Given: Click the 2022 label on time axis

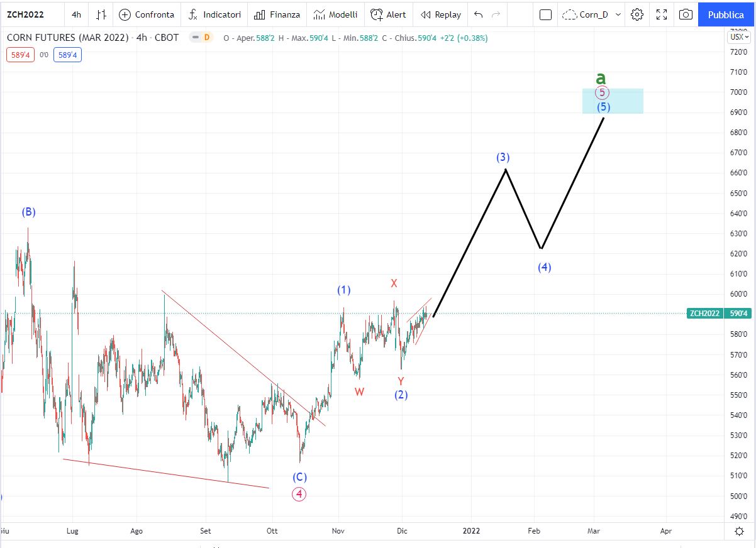Looking at the screenshot, I should (x=471, y=531).
